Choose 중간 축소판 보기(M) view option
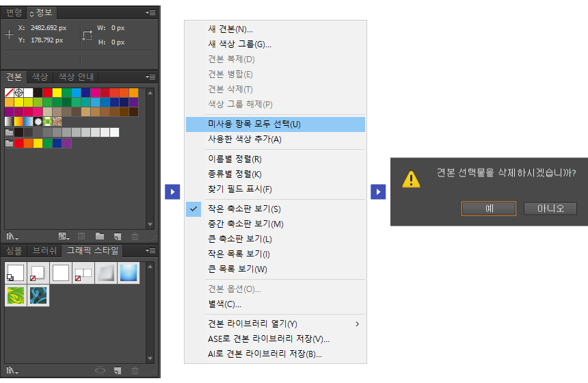588x383 pixels. pos(276,224)
